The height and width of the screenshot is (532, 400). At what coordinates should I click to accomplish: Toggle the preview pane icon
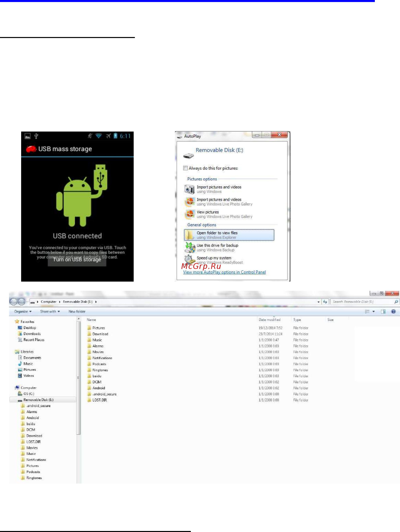[x=383, y=311]
